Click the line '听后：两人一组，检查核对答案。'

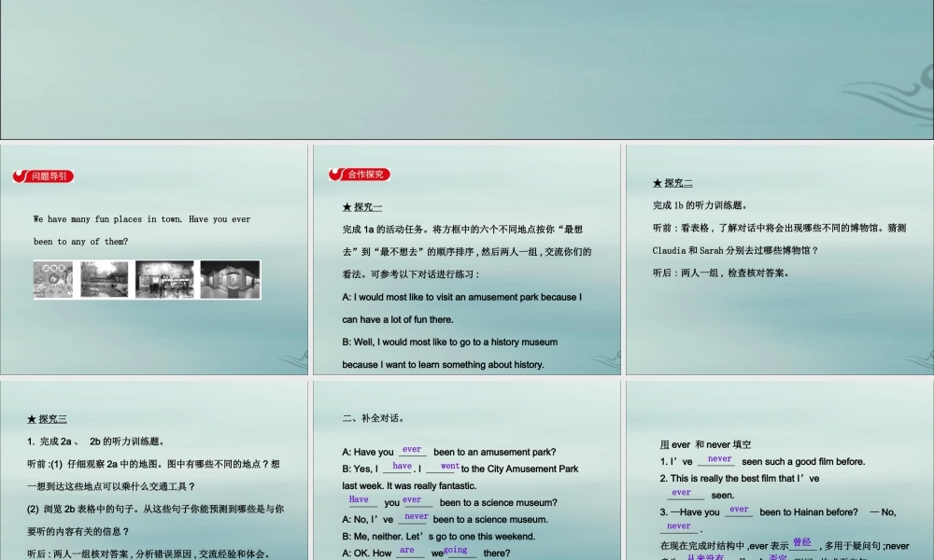point(721,273)
